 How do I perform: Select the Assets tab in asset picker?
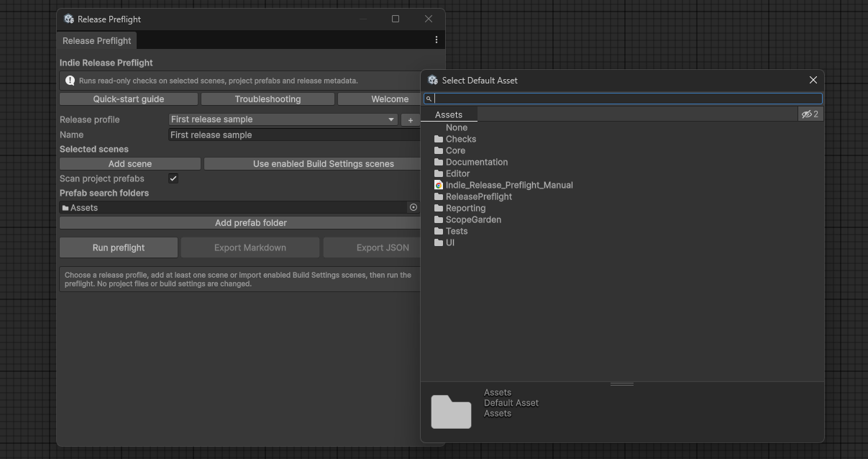click(449, 114)
